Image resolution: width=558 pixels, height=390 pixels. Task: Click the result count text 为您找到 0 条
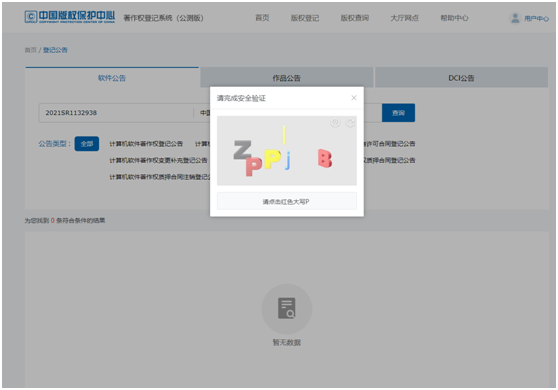tap(65, 220)
